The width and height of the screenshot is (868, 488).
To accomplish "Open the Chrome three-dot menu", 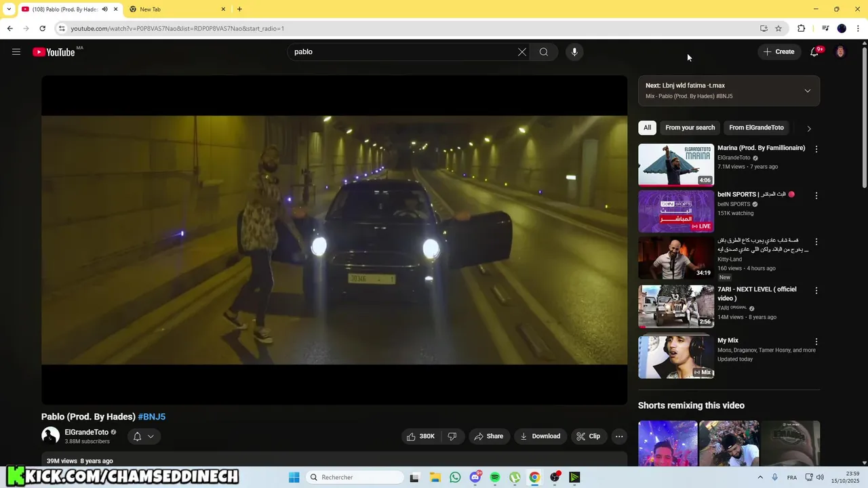I will click(x=857, y=28).
